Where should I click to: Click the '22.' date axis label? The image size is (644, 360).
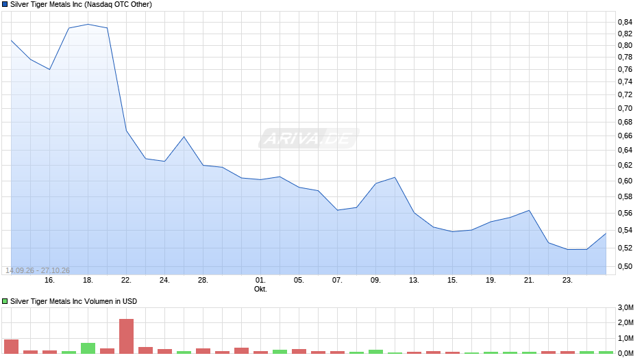click(x=126, y=281)
